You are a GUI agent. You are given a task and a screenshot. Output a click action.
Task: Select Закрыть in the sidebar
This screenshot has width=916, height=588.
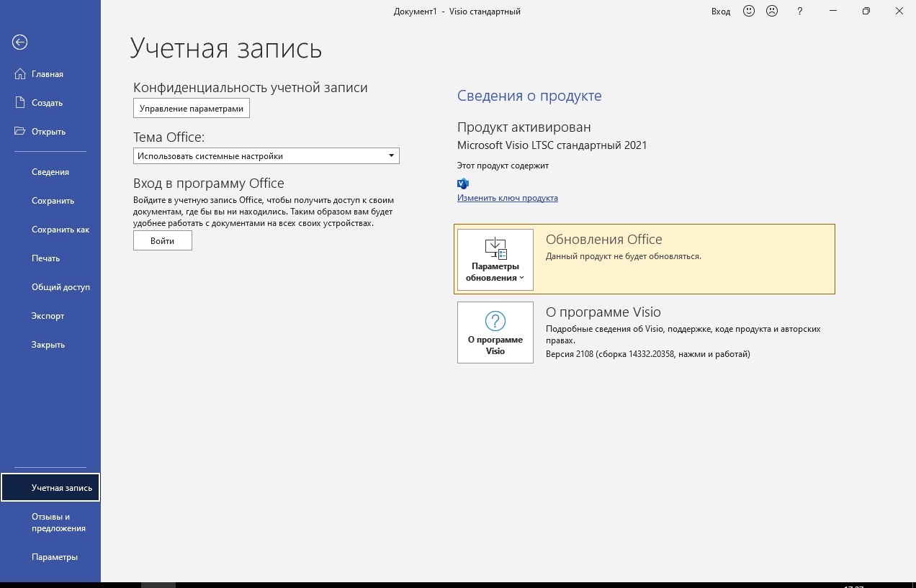click(50, 345)
